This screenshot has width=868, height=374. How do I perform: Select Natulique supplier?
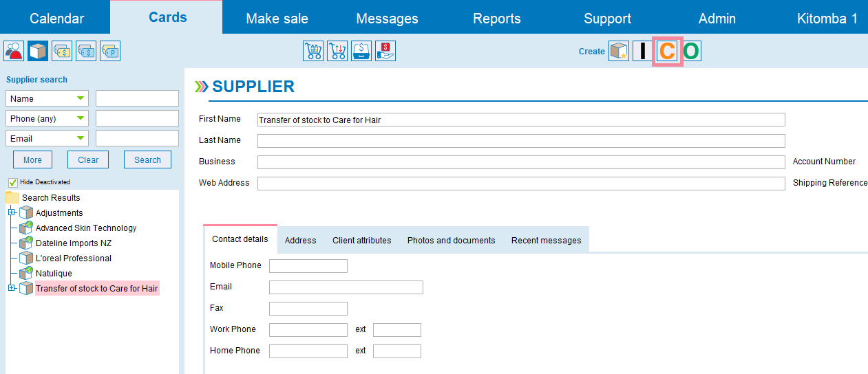pyautogui.click(x=54, y=274)
